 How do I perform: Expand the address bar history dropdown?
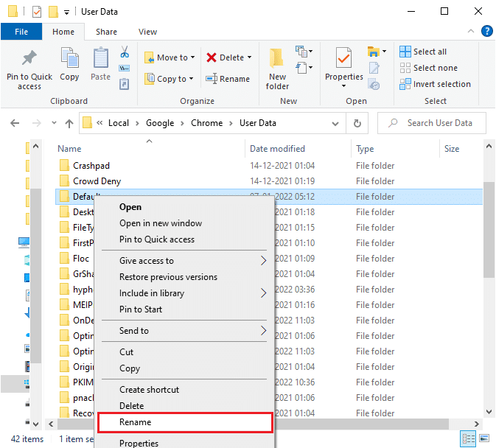pos(335,123)
